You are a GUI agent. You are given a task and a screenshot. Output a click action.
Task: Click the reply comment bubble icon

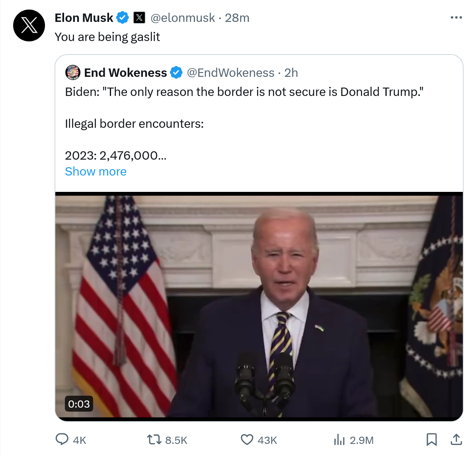(x=62, y=439)
